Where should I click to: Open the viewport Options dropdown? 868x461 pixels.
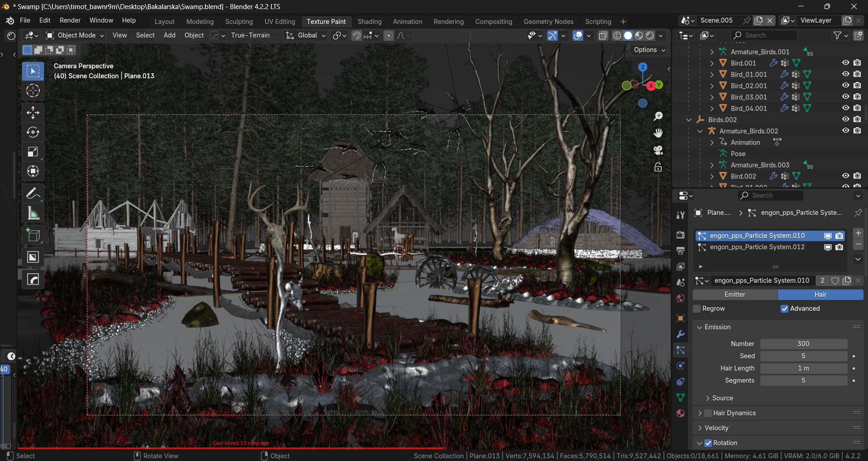click(x=649, y=50)
